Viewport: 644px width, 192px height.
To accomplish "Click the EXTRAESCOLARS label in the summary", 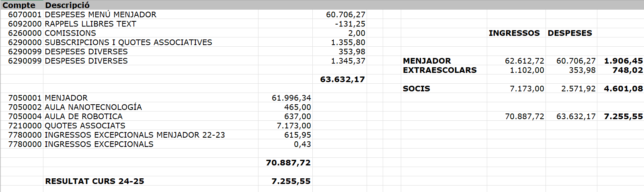I will (439, 70).
